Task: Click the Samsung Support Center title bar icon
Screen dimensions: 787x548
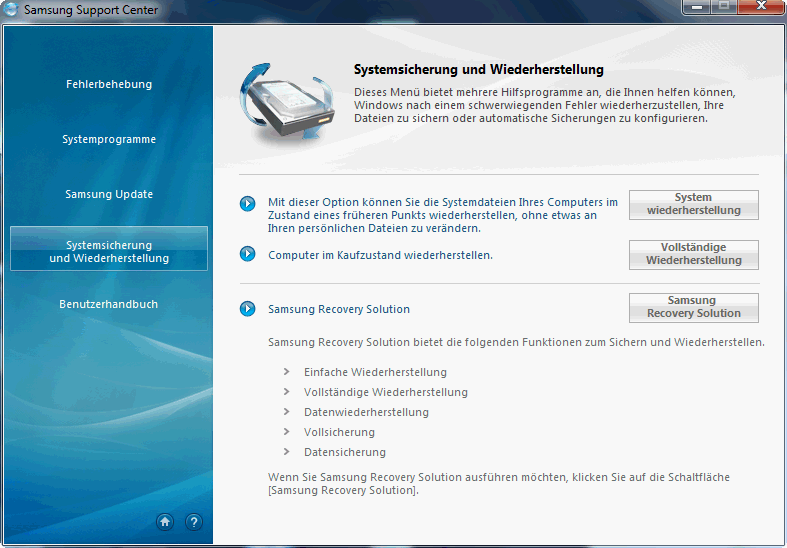Action: [12, 10]
